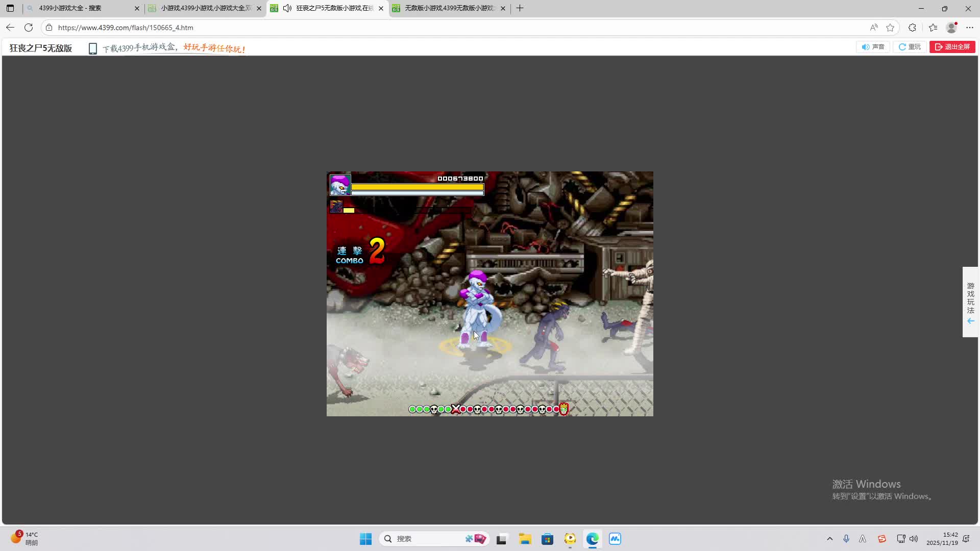Mute the game with 声音 button
The height and width of the screenshot is (551, 980).
coord(873,47)
